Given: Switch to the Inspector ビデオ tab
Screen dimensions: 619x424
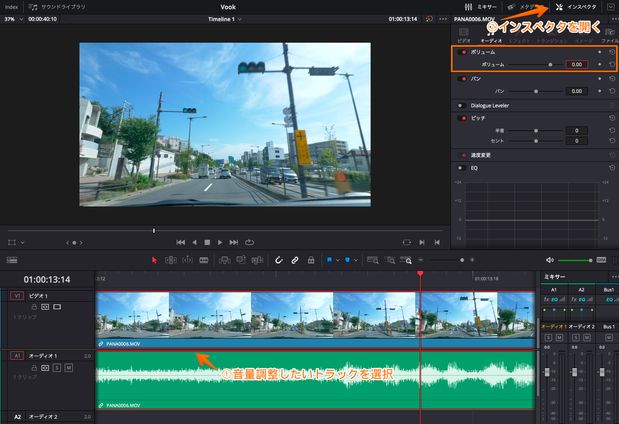Looking at the screenshot, I should [x=464, y=35].
